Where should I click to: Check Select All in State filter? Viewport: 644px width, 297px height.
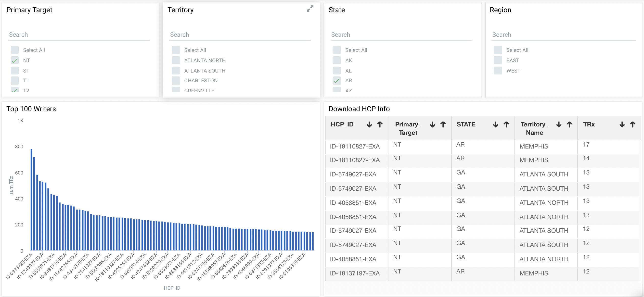click(x=337, y=50)
